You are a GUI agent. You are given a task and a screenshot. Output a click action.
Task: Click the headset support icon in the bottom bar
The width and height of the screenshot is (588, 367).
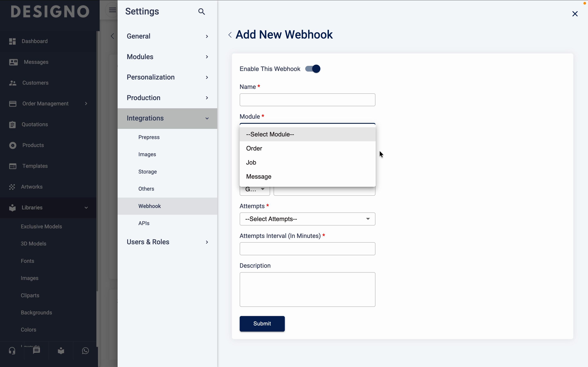[x=12, y=350]
